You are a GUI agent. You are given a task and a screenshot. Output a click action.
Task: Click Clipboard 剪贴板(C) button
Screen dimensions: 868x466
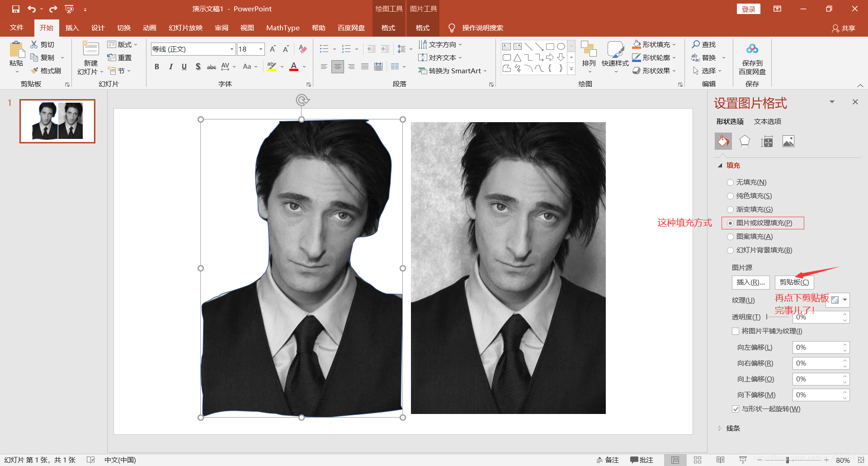point(794,282)
